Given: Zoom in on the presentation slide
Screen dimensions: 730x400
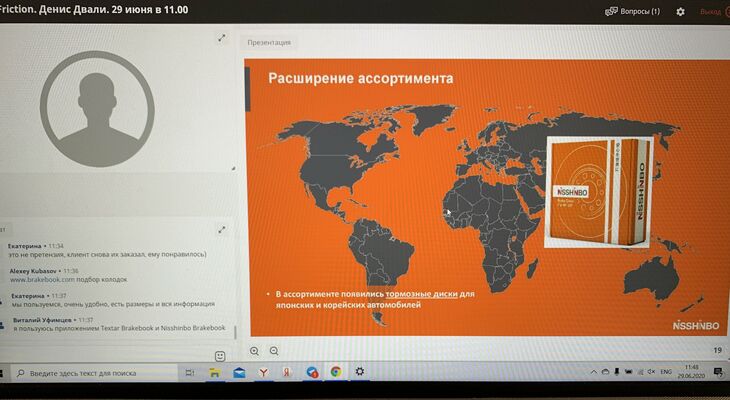Looking at the screenshot, I should [x=254, y=351].
